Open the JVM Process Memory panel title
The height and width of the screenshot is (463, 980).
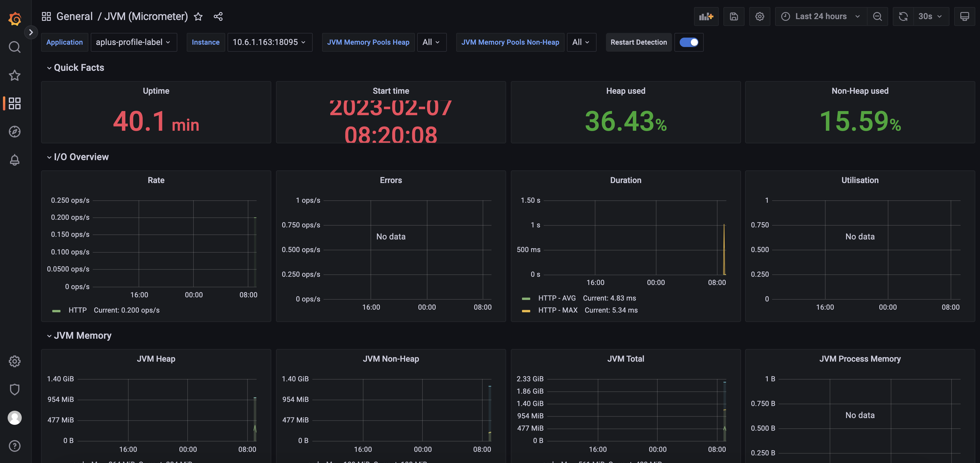(860, 359)
